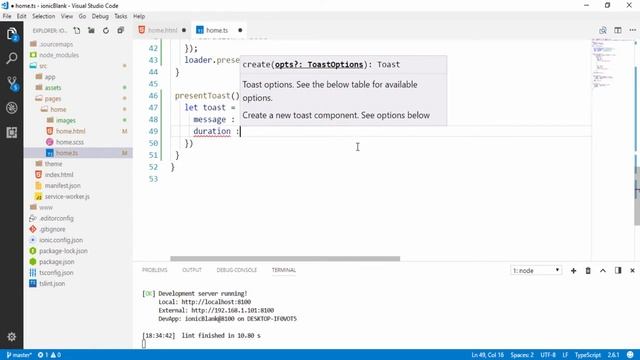Collapse all folders in Explorer
The width and height of the screenshot is (640, 360).
(120, 30)
